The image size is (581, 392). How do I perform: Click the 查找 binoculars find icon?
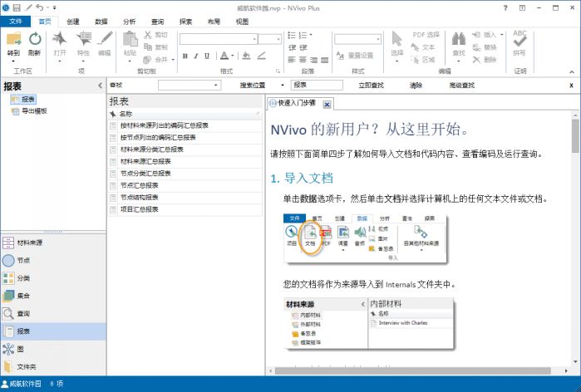coord(459,39)
